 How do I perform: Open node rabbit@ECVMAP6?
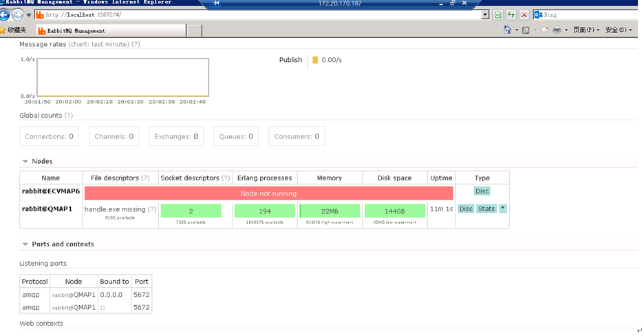pyautogui.click(x=51, y=191)
